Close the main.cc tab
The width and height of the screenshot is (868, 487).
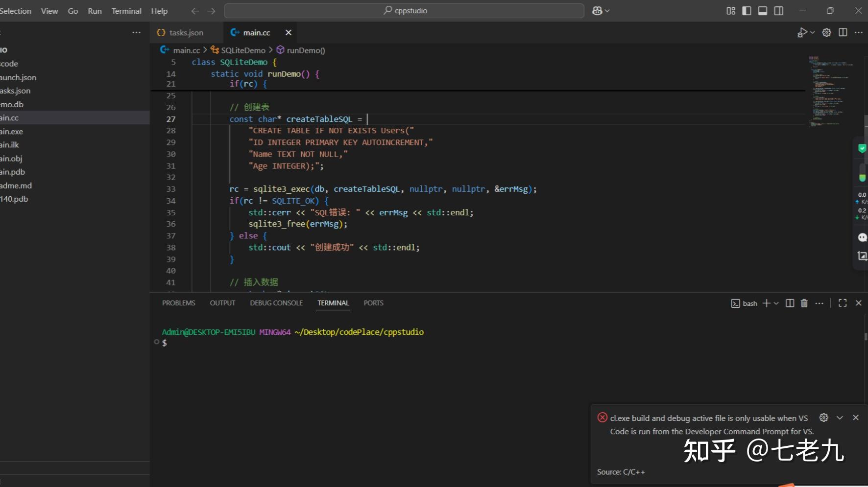coord(289,32)
